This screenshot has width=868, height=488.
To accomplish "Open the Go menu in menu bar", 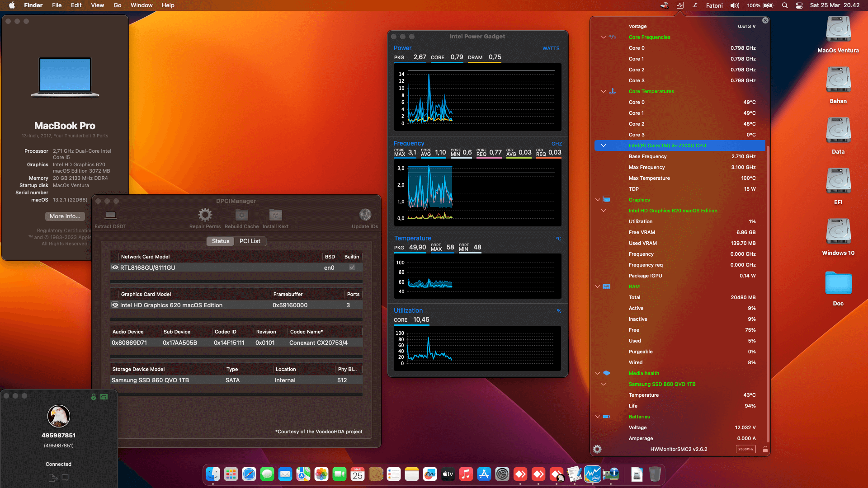I will point(118,5).
